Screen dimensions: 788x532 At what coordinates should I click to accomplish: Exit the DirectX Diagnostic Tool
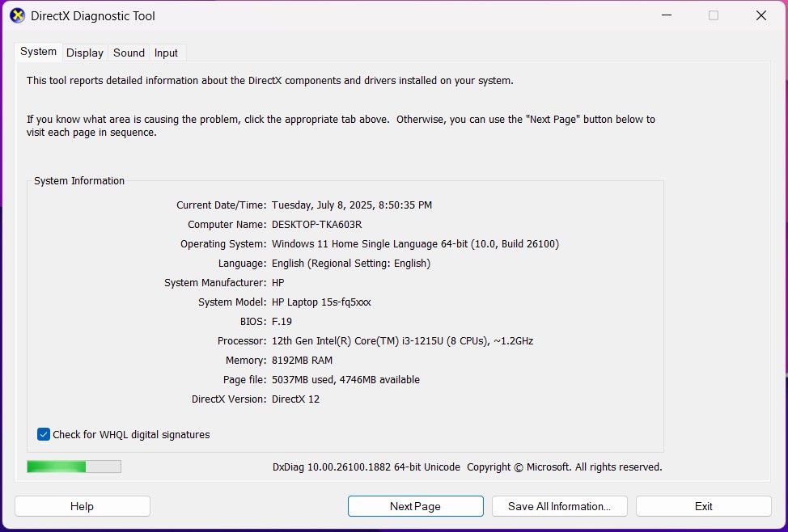[x=703, y=505]
